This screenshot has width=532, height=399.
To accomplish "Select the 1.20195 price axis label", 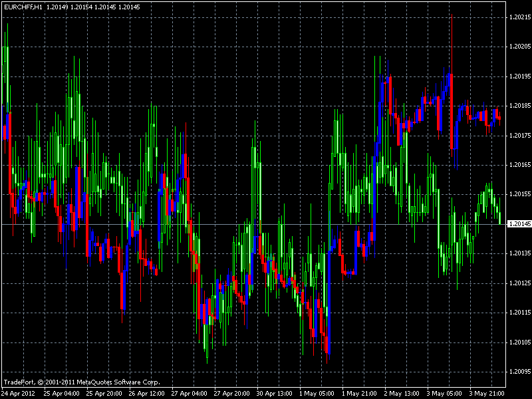I will coord(520,76).
